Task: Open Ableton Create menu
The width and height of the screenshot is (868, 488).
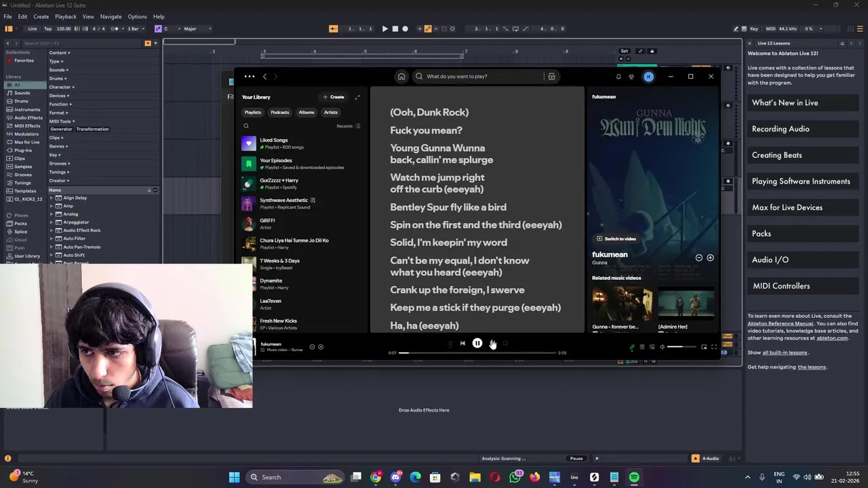Action: coord(41,16)
